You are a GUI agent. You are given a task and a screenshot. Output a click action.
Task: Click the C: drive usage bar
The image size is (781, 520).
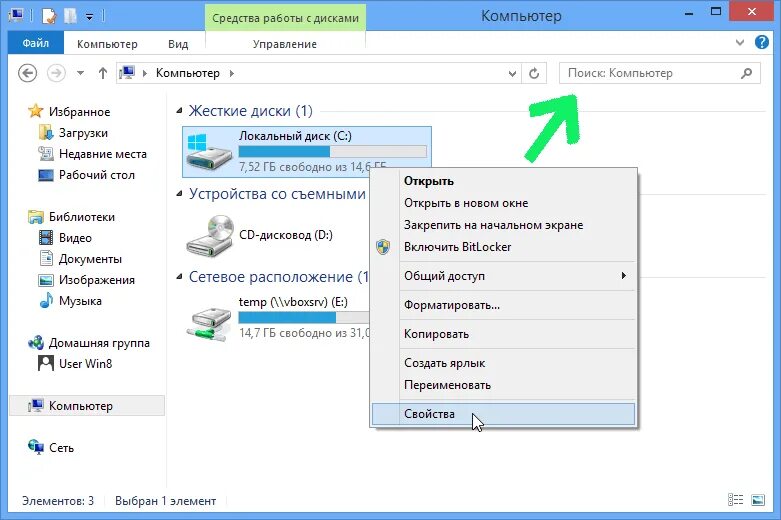(x=333, y=151)
